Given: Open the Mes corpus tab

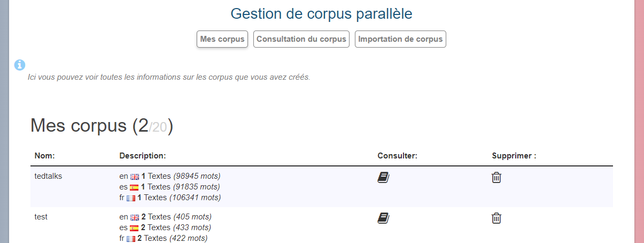Looking at the screenshot, I should [222, 39].
